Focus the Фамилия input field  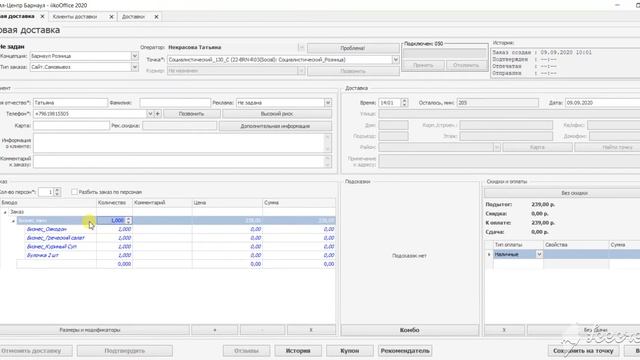point(175,103)
